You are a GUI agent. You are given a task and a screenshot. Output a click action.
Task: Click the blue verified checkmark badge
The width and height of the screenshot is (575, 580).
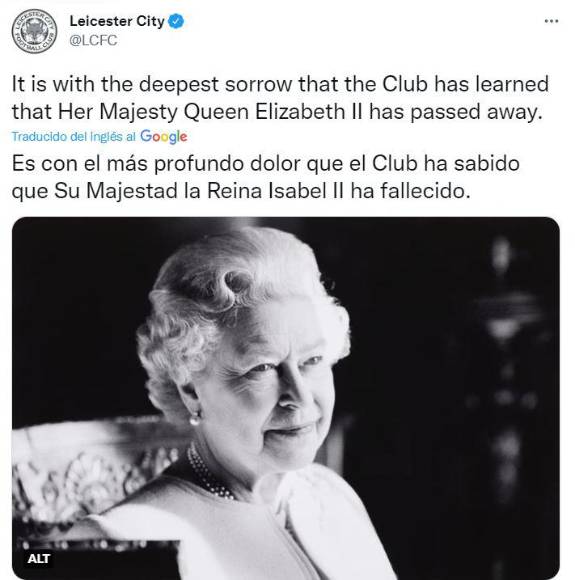point(176,21)
